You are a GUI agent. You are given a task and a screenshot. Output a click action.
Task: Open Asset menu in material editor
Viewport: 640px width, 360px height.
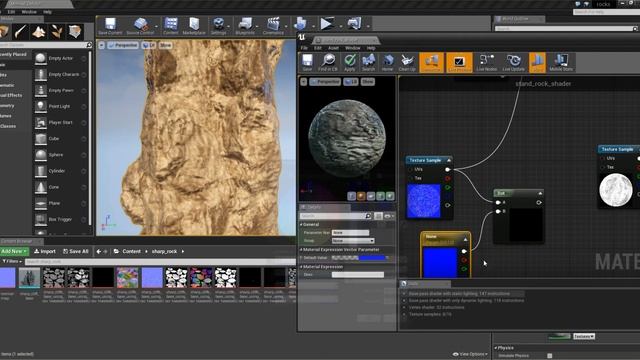(333, 48)
